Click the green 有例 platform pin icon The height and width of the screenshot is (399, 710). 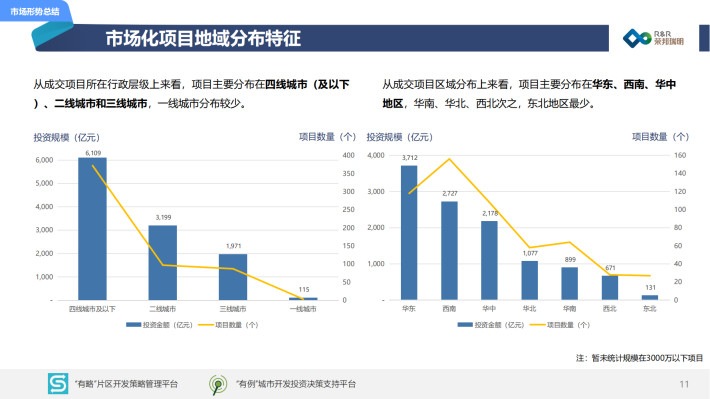click(x=218, y=385)
